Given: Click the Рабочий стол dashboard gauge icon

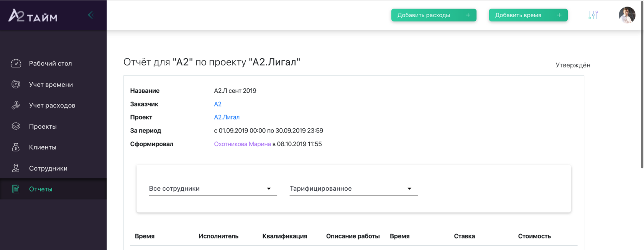Looking at the screenshot, I should 16,64.
